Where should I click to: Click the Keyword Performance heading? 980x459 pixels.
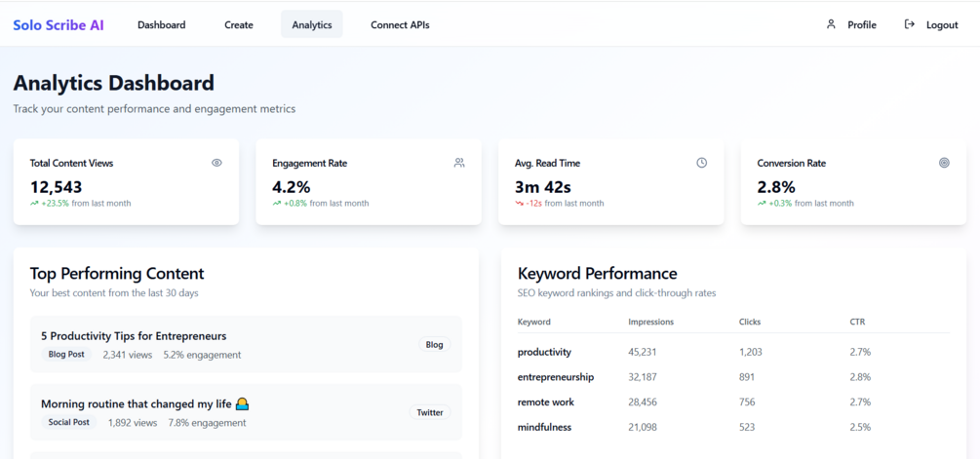598,273
